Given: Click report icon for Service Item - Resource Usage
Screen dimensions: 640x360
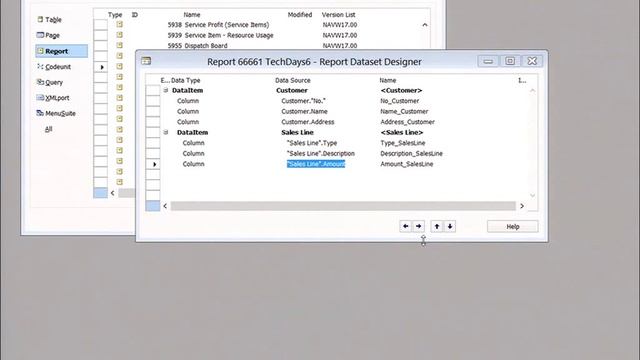Looking at the screenshot, I should [x=120, y=35].
